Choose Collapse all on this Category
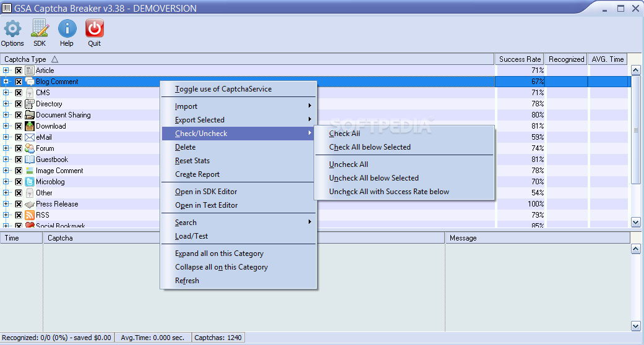The width and height of the screenshot is (644, 345). click(238, 267)
